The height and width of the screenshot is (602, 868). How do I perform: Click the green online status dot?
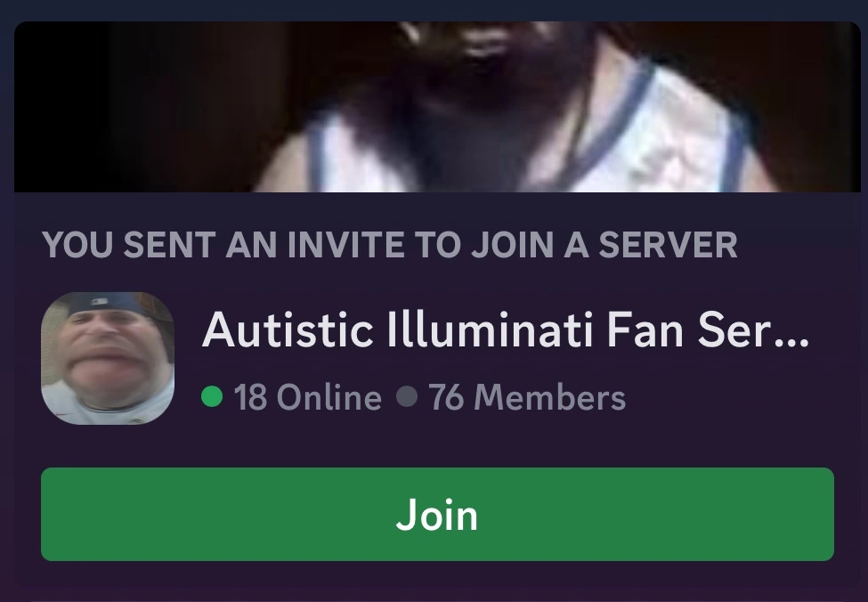coord(212,396)
